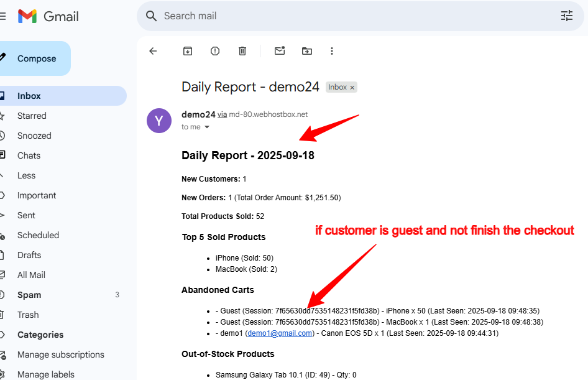Click the back arrow to return to inbox
The width and height of the screenshot is (588, 380).
[x=153, y=51]
